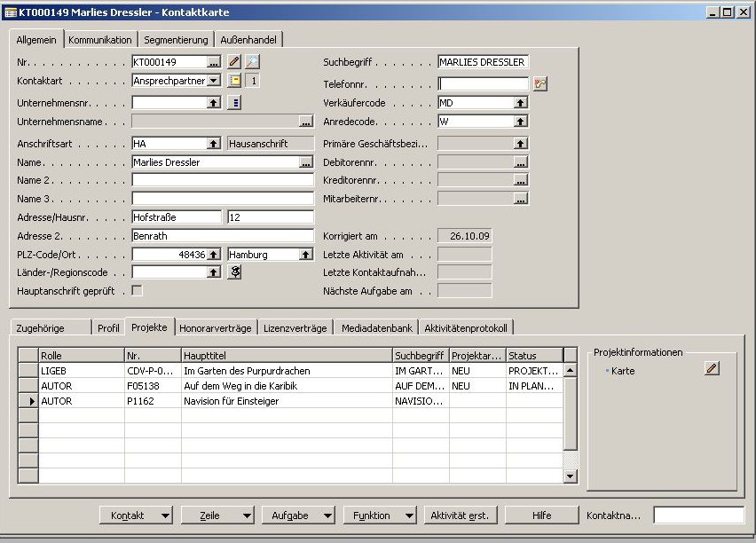Click scroll up arrow of projects table
756x543 pixels.
pos(570,370)
